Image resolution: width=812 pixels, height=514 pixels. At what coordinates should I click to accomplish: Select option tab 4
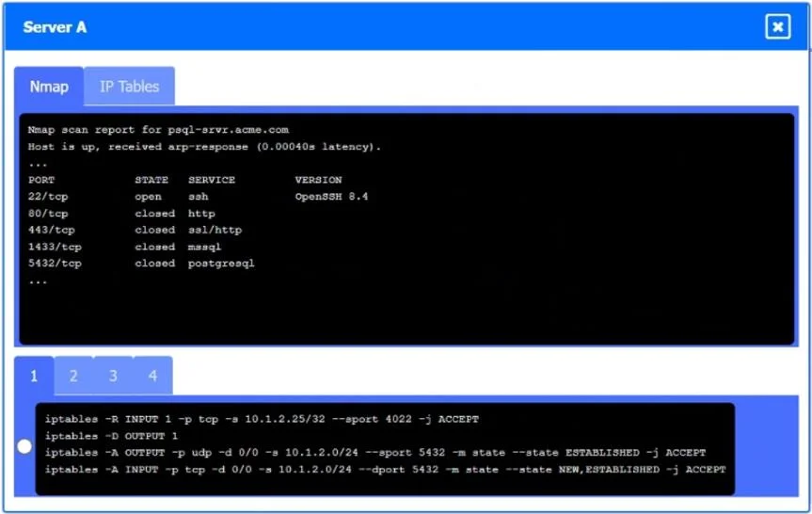click(152, 376)
